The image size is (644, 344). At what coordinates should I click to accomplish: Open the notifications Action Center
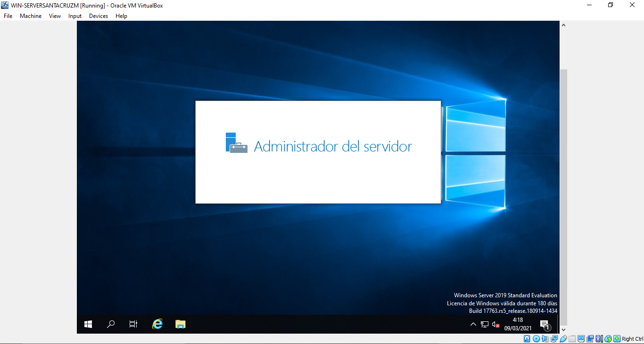coord(545,324)
